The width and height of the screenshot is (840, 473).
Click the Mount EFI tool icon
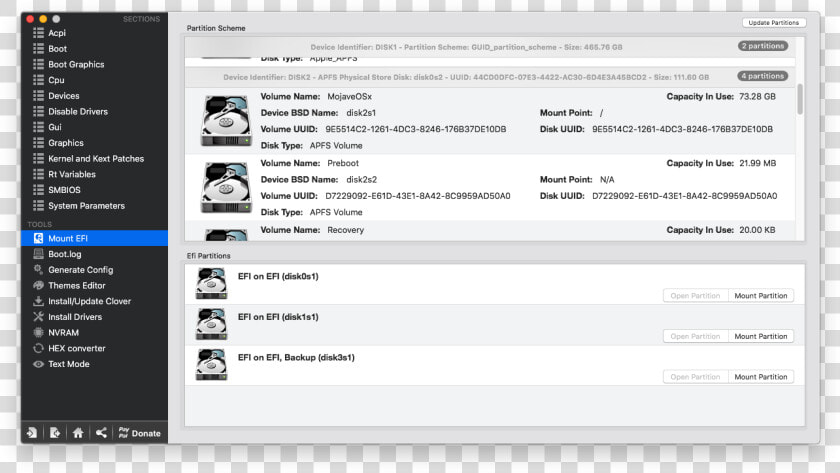click(38, 238)
